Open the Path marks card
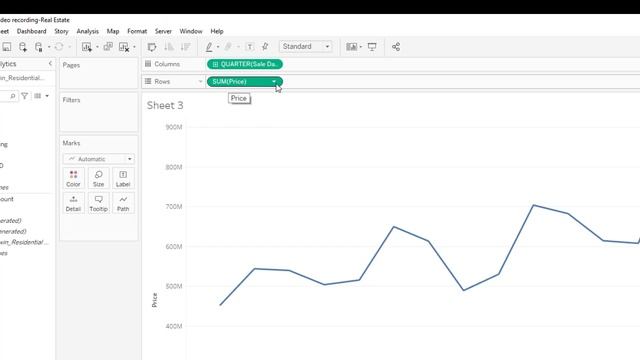 pos(123,203)
